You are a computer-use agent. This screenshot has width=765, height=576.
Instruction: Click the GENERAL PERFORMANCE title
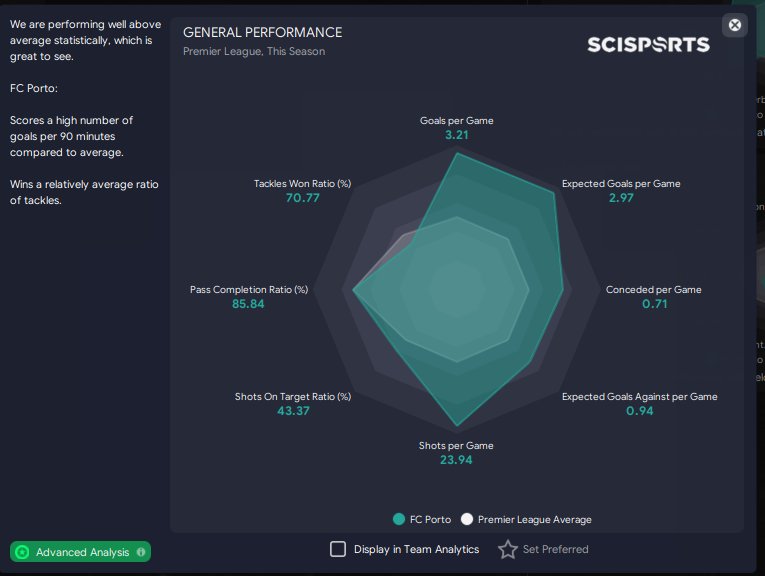(262, 32)
